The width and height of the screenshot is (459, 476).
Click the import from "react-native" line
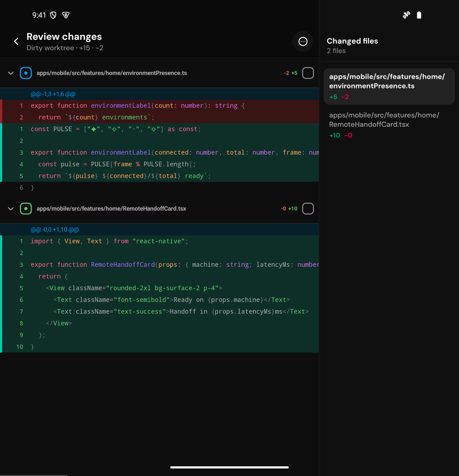click(159, 241)
